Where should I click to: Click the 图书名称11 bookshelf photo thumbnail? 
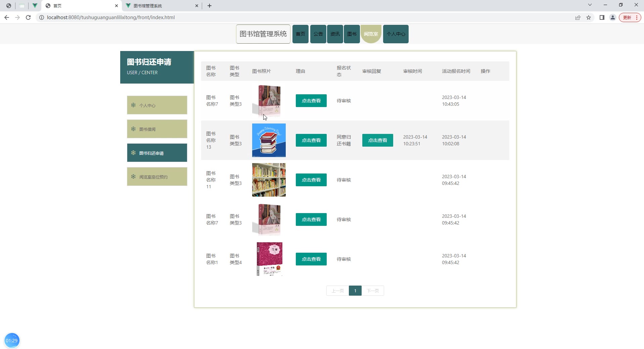[269, 180]
